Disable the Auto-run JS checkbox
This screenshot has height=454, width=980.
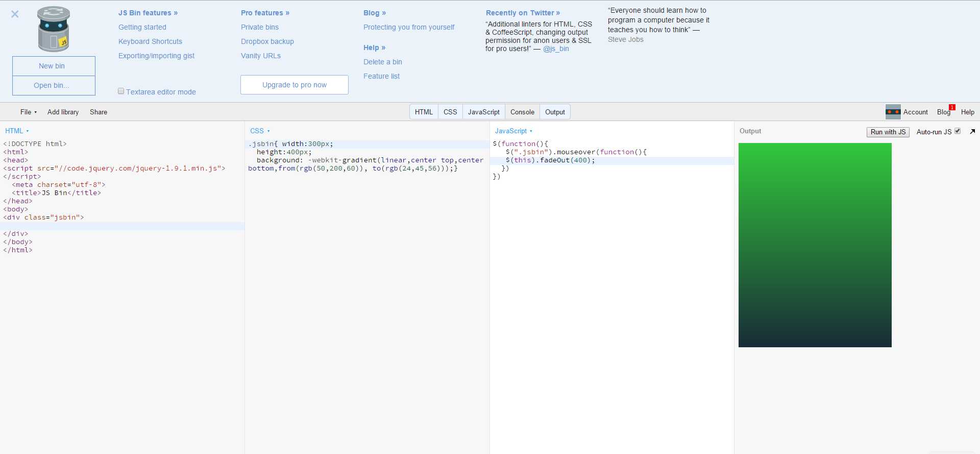pos(958,131)
